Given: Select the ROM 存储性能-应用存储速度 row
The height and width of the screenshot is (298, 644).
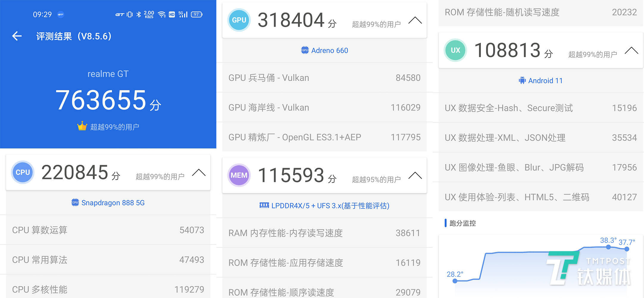Looking at the screenshot, I should pos(324,263).
